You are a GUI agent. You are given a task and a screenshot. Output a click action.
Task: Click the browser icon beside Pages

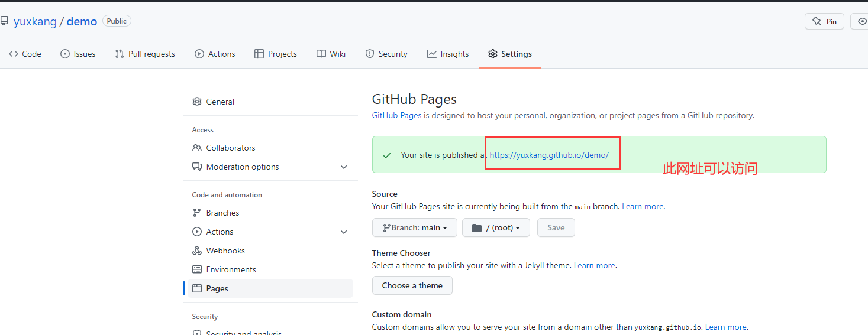pyautogui.click(x=197, y=288)
